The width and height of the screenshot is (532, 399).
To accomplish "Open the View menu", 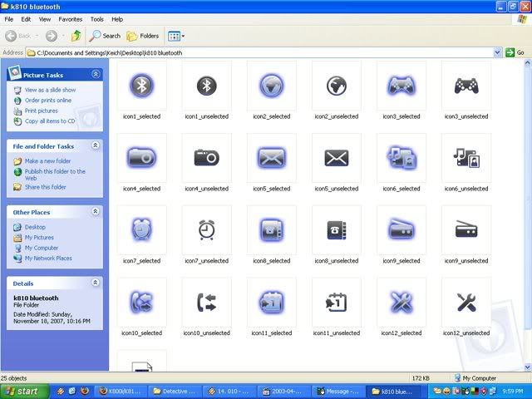I will coord(45,19).
